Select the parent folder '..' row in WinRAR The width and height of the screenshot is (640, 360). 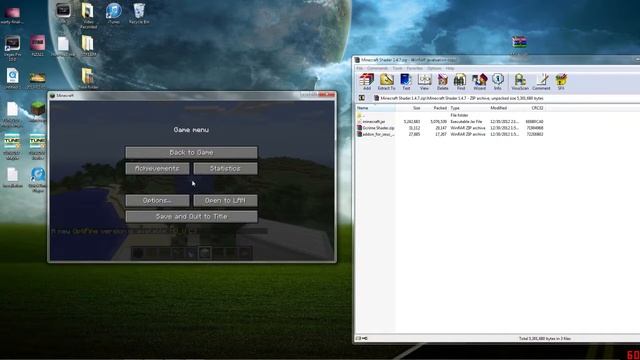coord(451,115)
